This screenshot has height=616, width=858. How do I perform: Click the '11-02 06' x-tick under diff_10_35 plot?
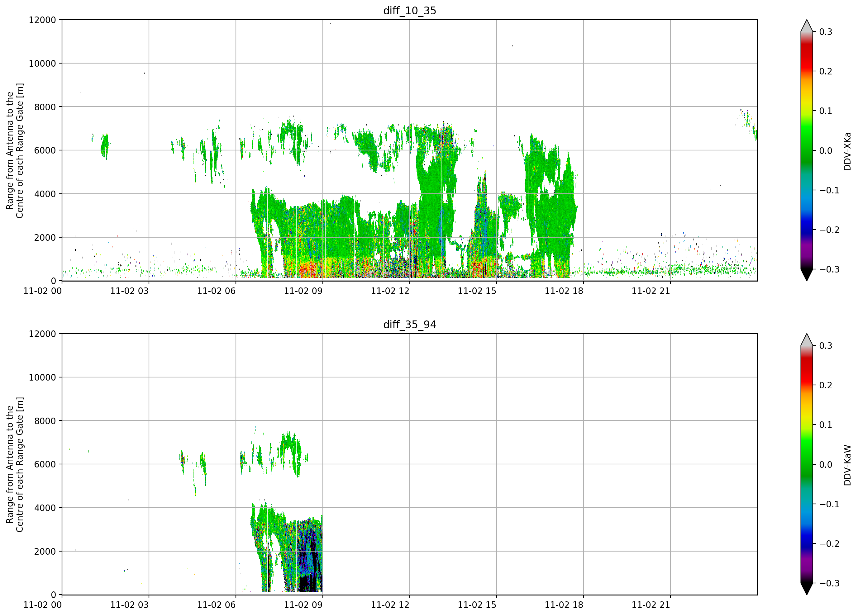[x=217, y=291]
